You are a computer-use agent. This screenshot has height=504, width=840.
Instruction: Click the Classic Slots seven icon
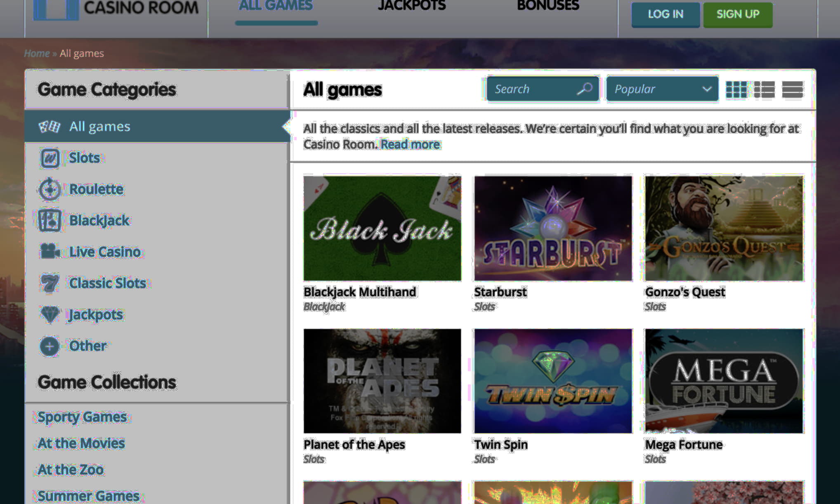(50, 283)
